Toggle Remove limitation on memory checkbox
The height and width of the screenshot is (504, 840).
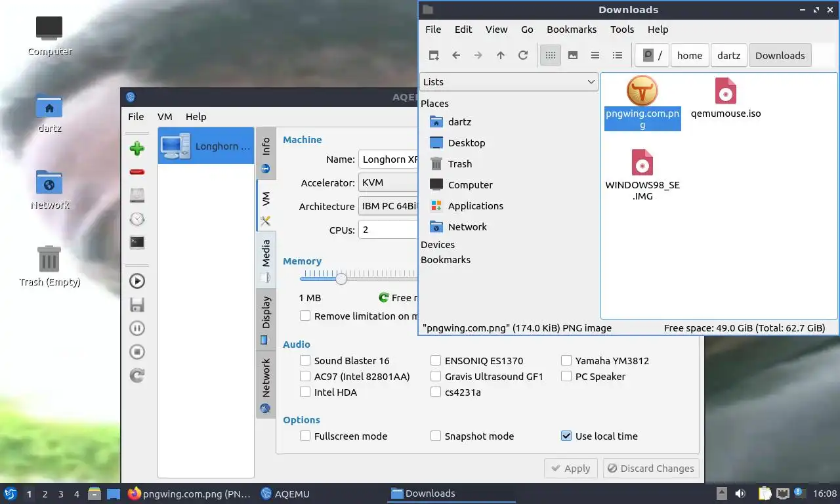[305, 316]
